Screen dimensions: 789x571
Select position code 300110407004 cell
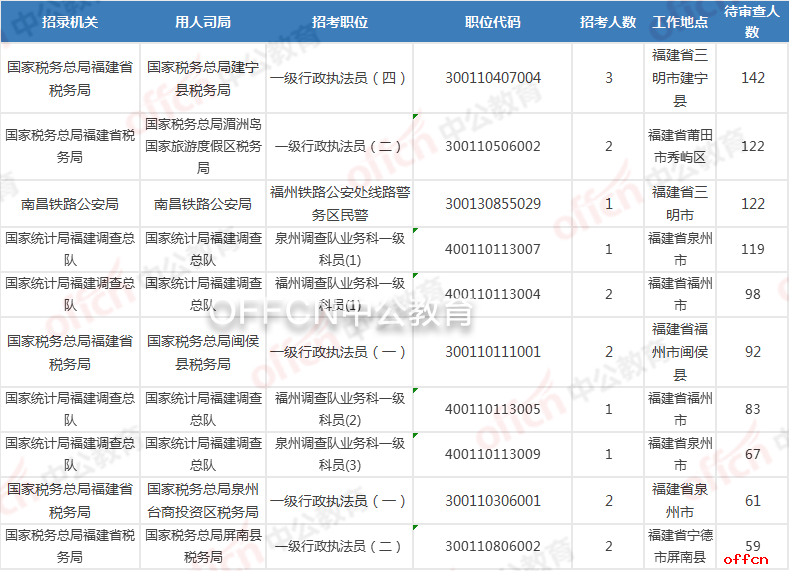tap(493, 78)
